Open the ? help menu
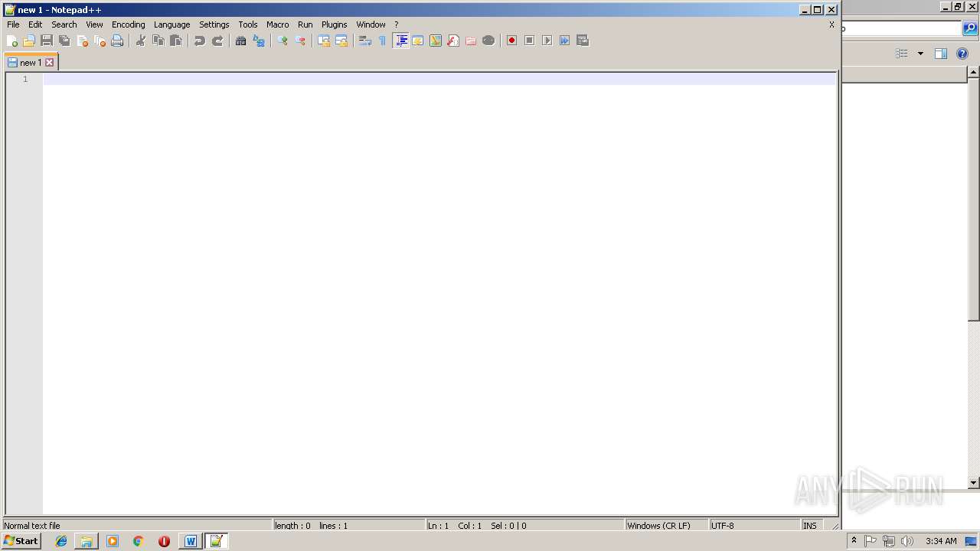This screenshot has height=551, width=980. (397, 24)
